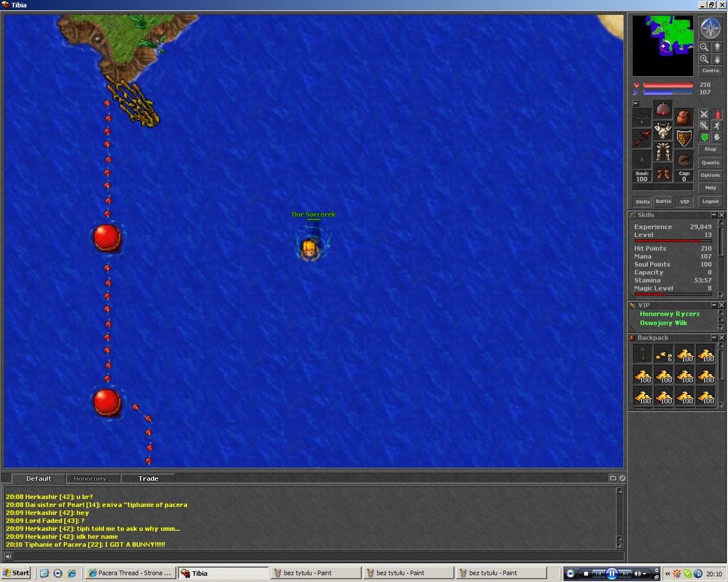Click the Centre minimap button
The width and height of the screenshot is (728, 582).
(710, 71)
